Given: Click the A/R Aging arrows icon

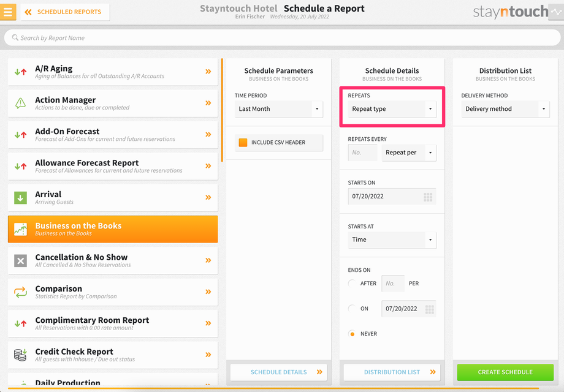Looking at the screenshot, I should [20, 72].
